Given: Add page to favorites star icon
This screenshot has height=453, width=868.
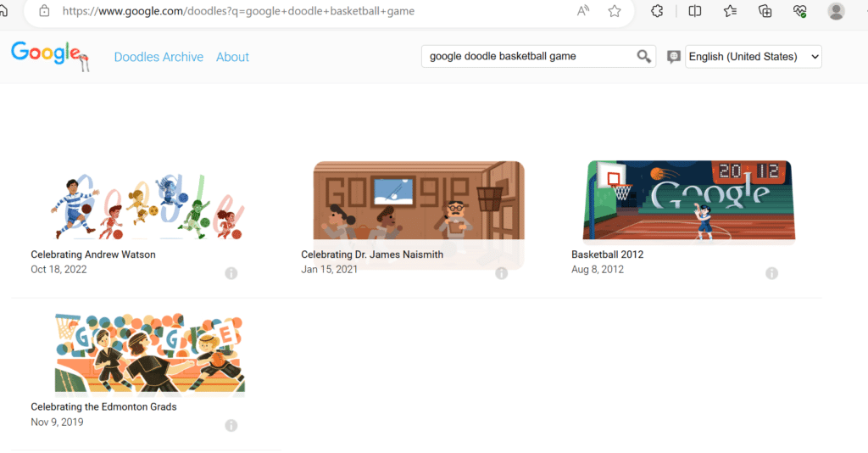Looking at the screenshot, I should [615, 11].
